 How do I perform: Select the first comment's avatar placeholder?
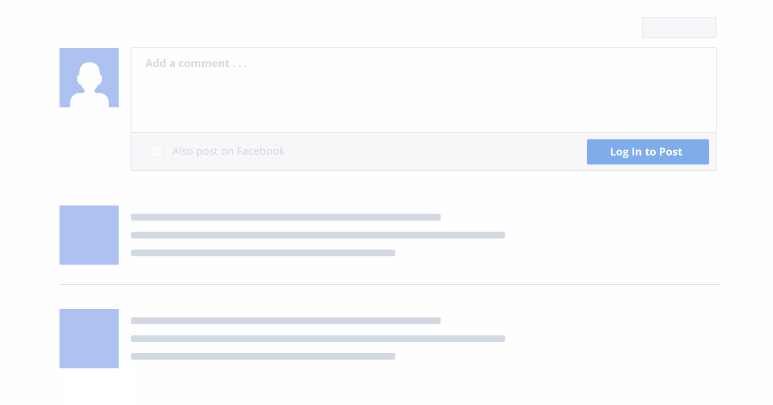click(x=89, y=235)
